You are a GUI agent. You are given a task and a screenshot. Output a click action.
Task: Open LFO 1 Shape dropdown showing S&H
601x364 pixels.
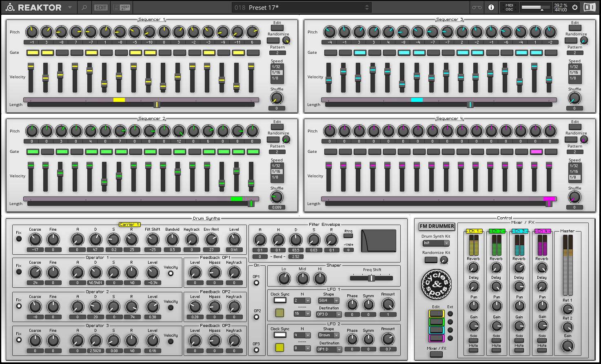click(328, 300)
